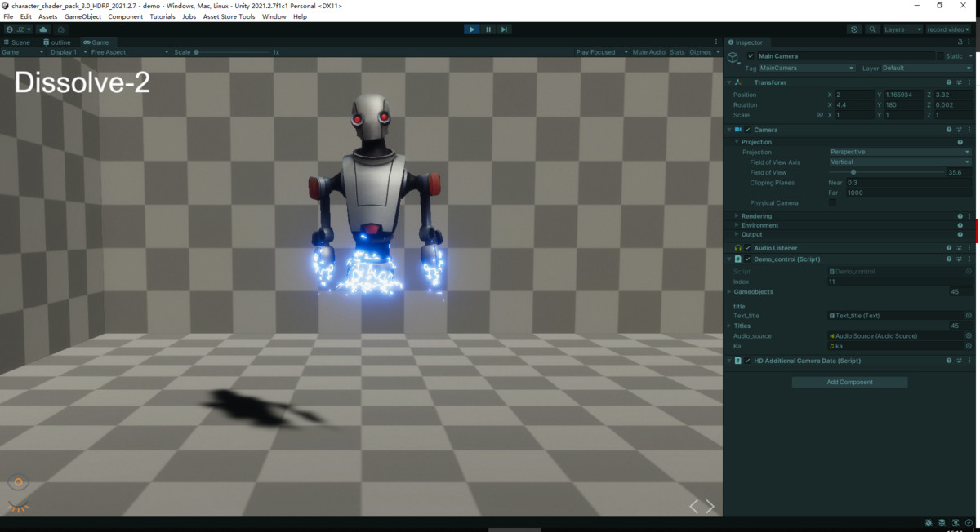Toggle the Main Camera active checkbox
The image size is (980, 532).
point(751,55)
